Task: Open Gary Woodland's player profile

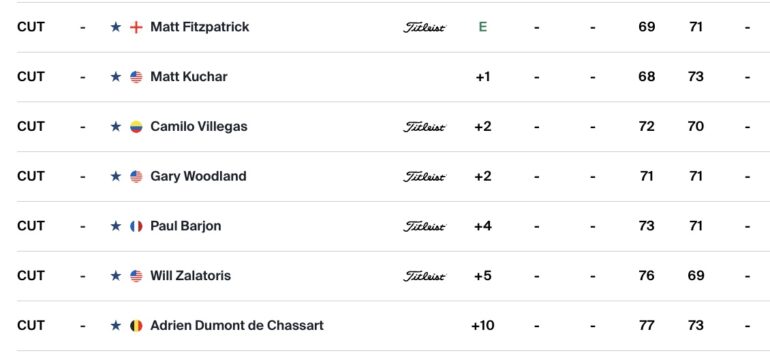Action: point(198,176)
